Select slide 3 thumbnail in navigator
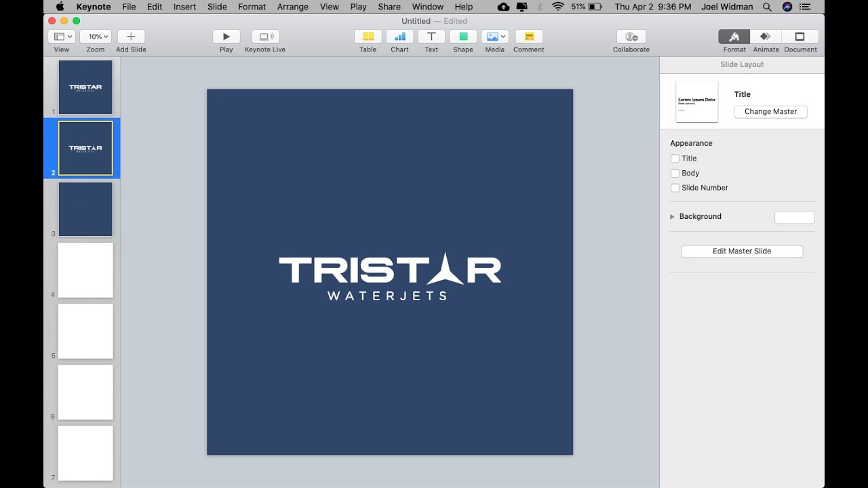868x488 pixels. pos(85,209)
